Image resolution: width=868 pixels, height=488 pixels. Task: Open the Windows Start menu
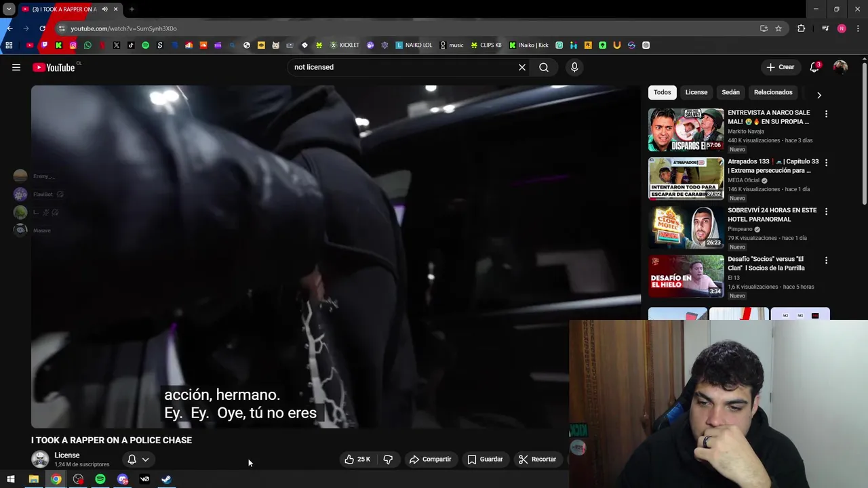click(x=10, y=479)
